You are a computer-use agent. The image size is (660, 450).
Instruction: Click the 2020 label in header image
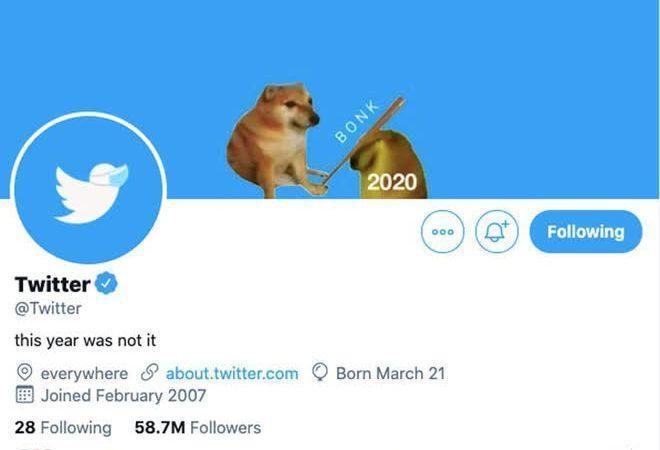click(392, 182)
